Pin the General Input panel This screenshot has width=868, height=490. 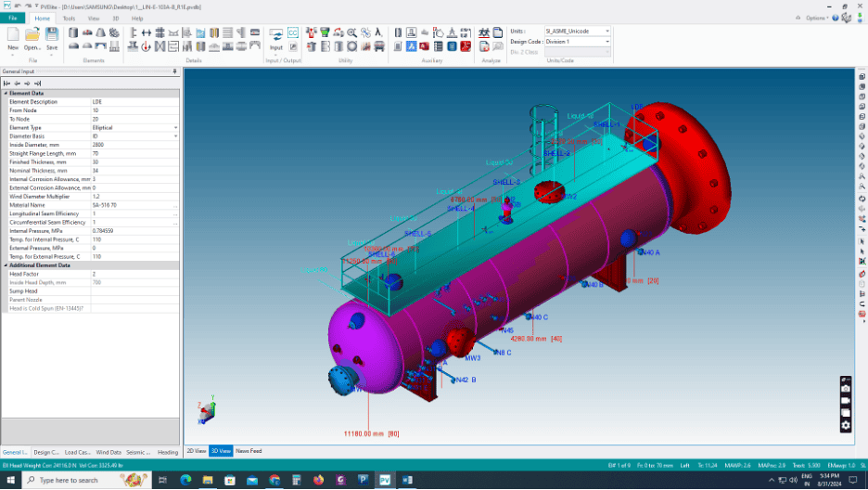coord(174,71)
